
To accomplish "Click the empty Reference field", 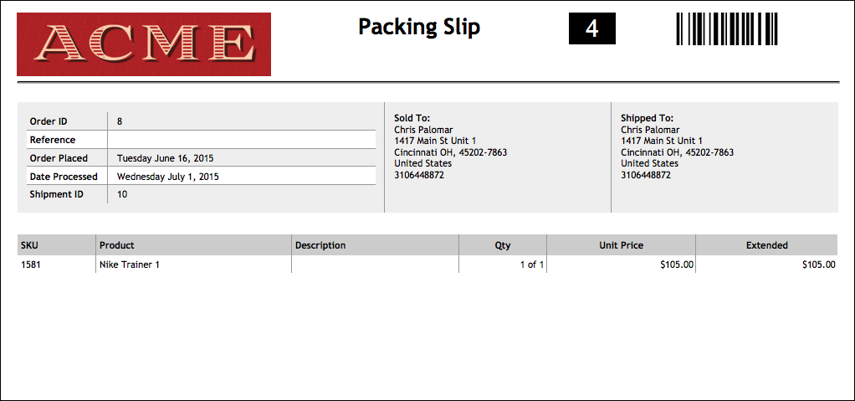I will (x=242, y=140).
